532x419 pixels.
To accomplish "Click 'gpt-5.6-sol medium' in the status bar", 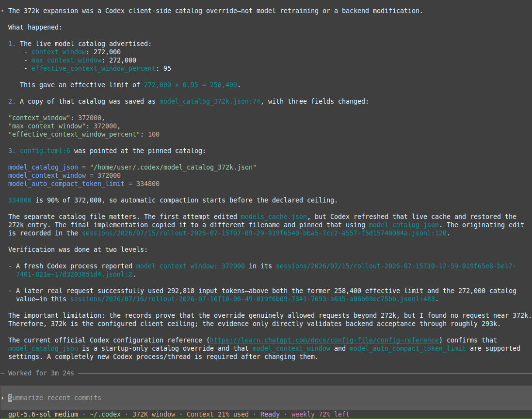I will pos(43,414).
